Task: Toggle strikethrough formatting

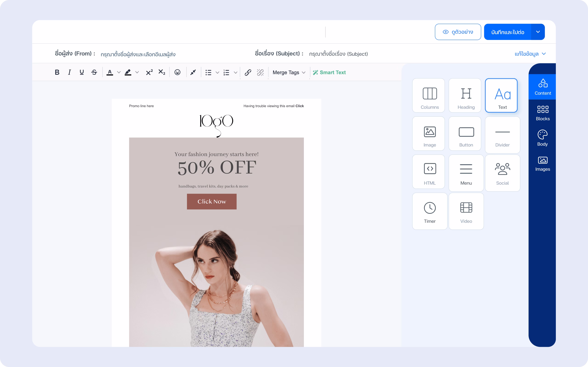Action: (x=94, y=72)
